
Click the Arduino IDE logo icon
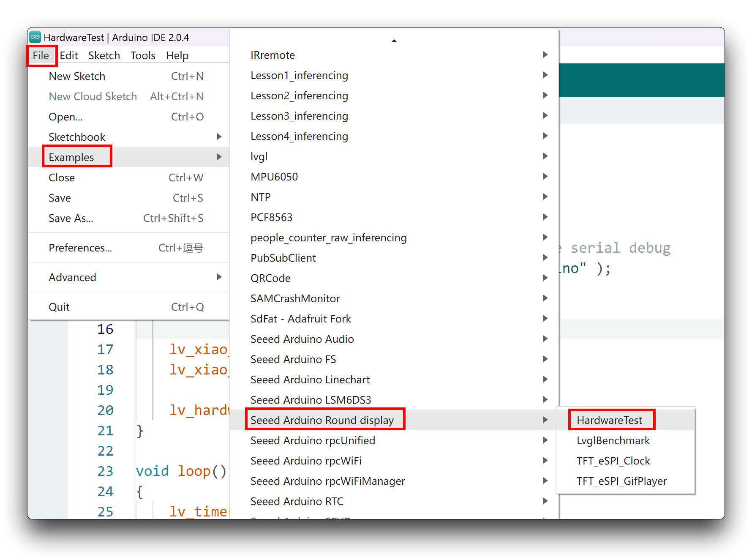click(35, 37)
